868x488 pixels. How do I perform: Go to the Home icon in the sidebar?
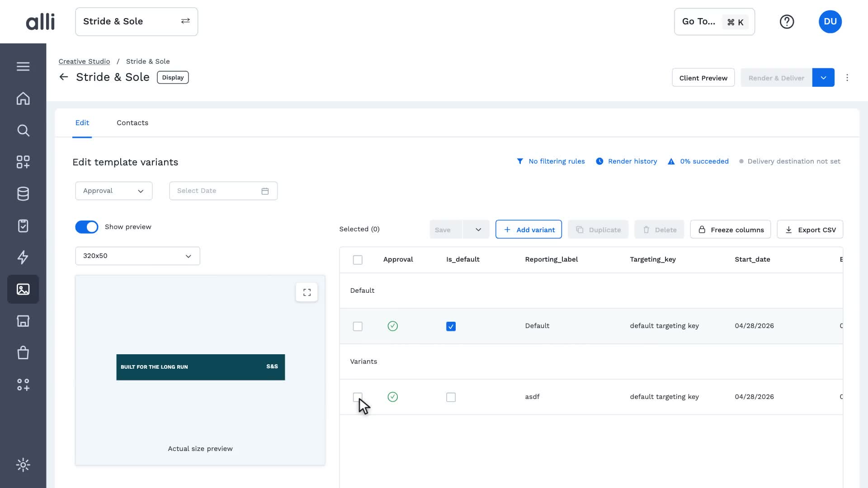23,99
